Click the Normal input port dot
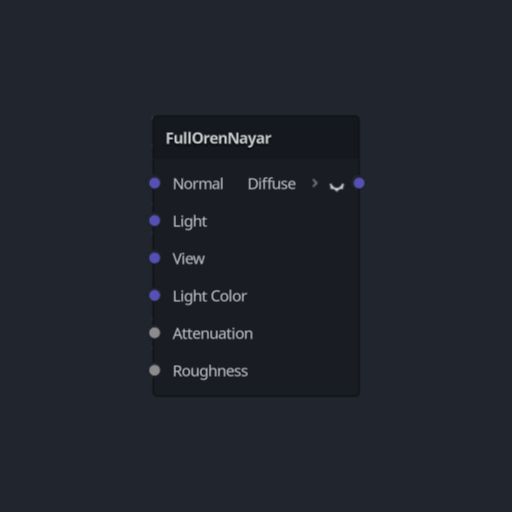 tap(155, 183)
